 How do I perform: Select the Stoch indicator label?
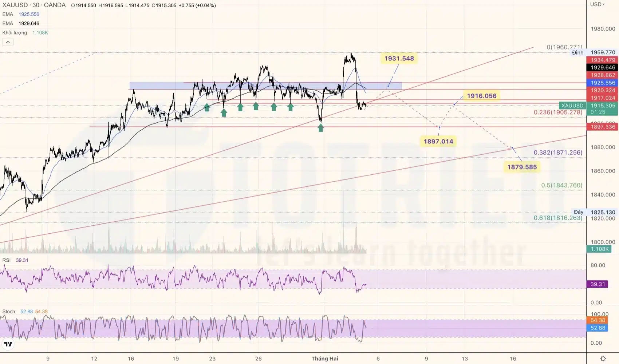coord(9,312)
